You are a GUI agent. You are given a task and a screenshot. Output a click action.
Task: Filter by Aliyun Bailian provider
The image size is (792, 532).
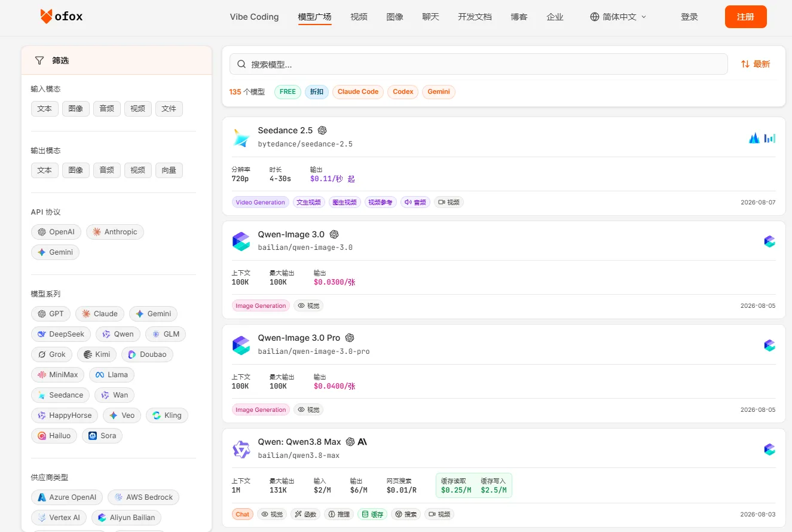click(x=126, y=518)
